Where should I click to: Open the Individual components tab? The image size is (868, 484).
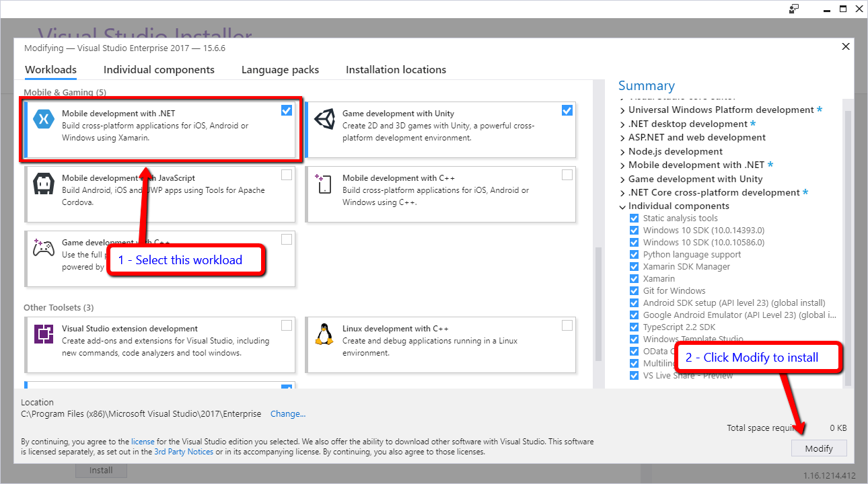coord(159,70)
